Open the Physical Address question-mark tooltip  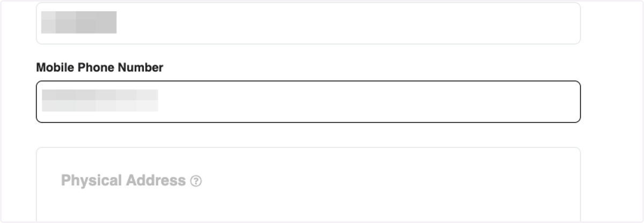(x=196, y=181)
